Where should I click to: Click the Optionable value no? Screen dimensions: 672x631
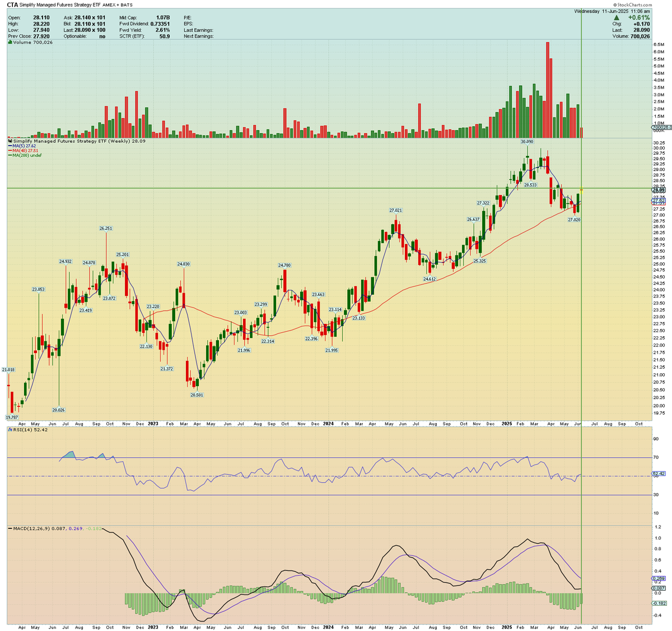point(102,36)
